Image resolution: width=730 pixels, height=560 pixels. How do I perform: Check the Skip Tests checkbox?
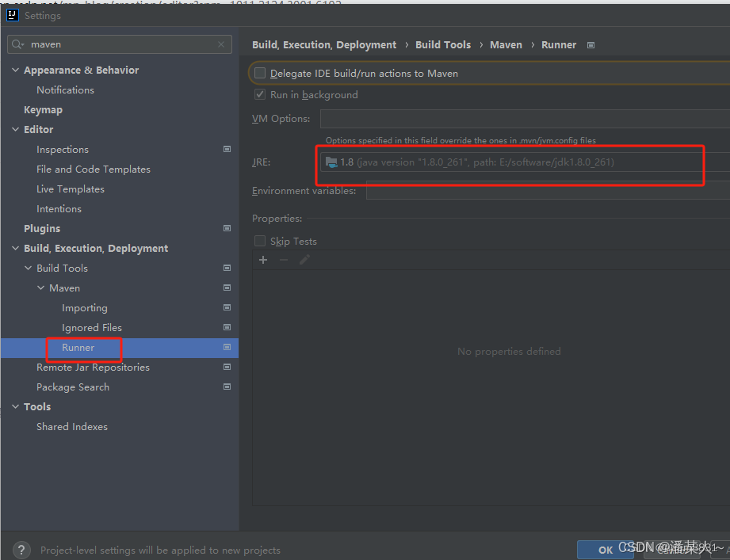click(x=260, y=241)
